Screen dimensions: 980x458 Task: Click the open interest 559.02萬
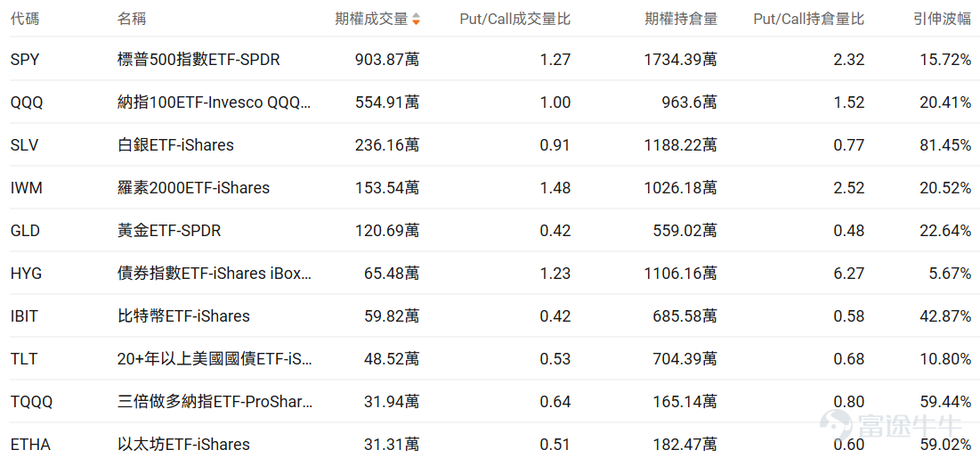click(684, 231)
